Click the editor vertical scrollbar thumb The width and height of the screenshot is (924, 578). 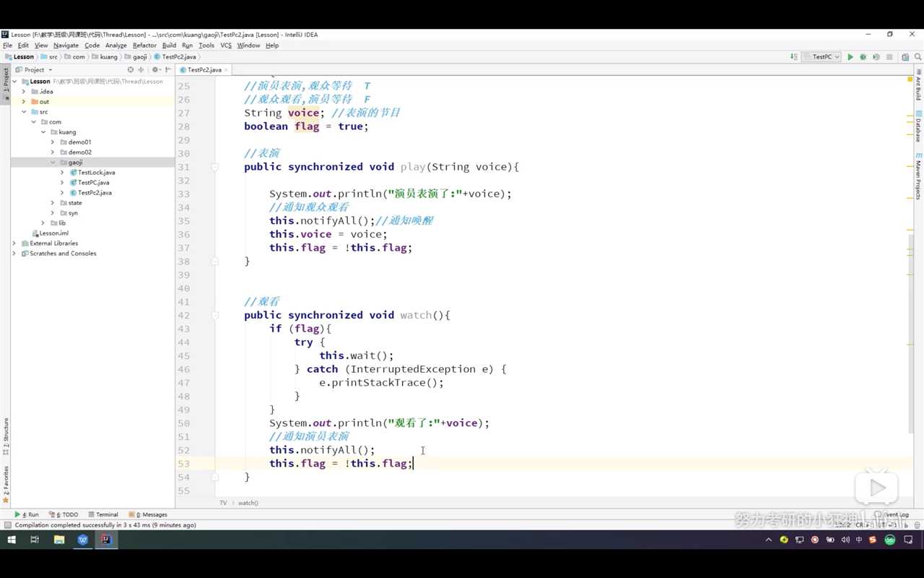[x=910, y=332]
